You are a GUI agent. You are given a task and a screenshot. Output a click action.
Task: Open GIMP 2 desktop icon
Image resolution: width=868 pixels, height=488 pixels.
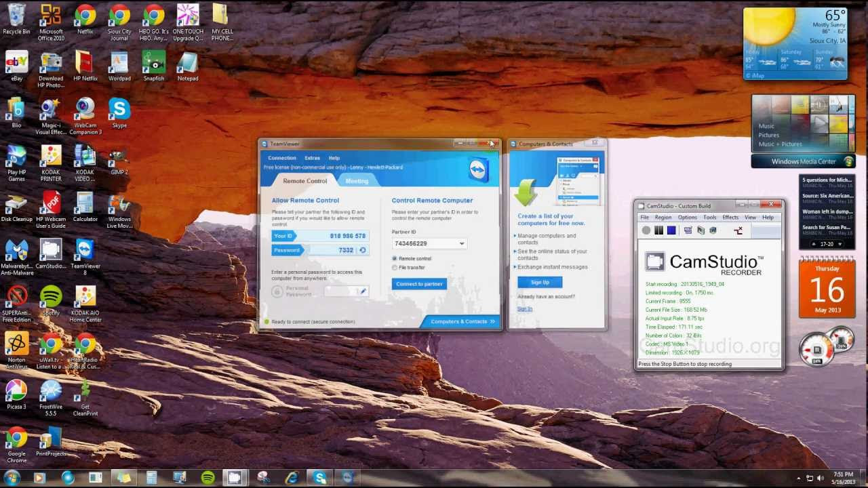pyautogui.click(x=119, y=161)
